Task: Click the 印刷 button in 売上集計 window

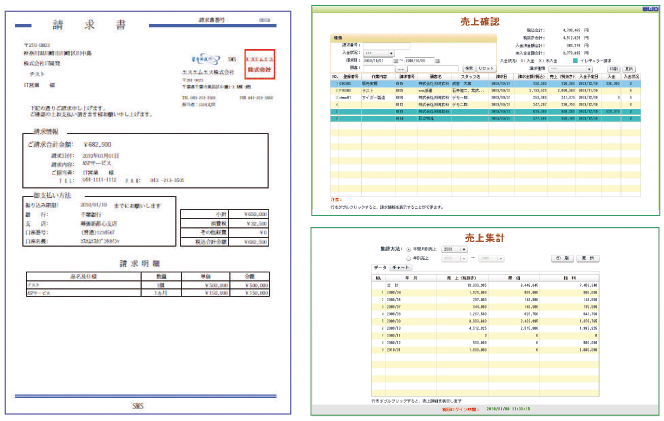Action: click(562, 258)
